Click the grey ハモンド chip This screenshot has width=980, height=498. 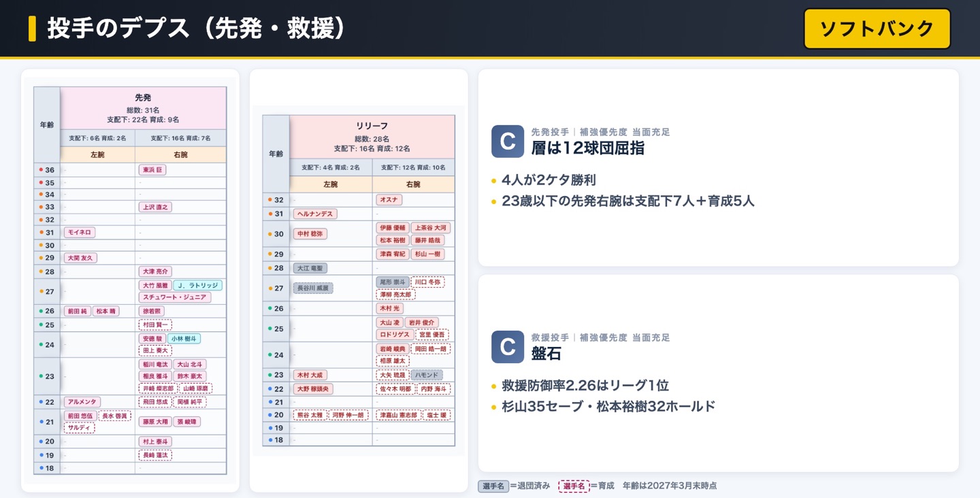click(427, 375)
